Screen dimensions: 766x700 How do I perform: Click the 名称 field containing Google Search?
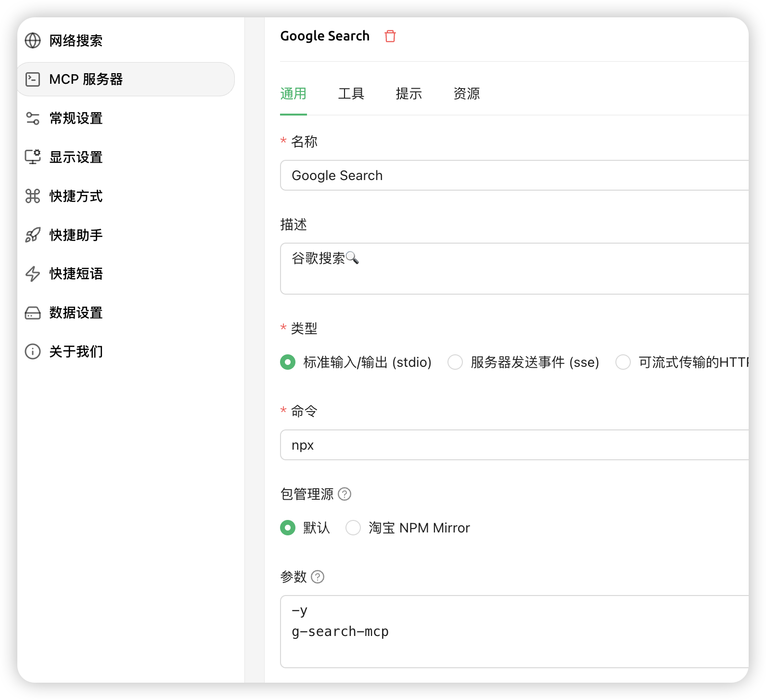514,175
